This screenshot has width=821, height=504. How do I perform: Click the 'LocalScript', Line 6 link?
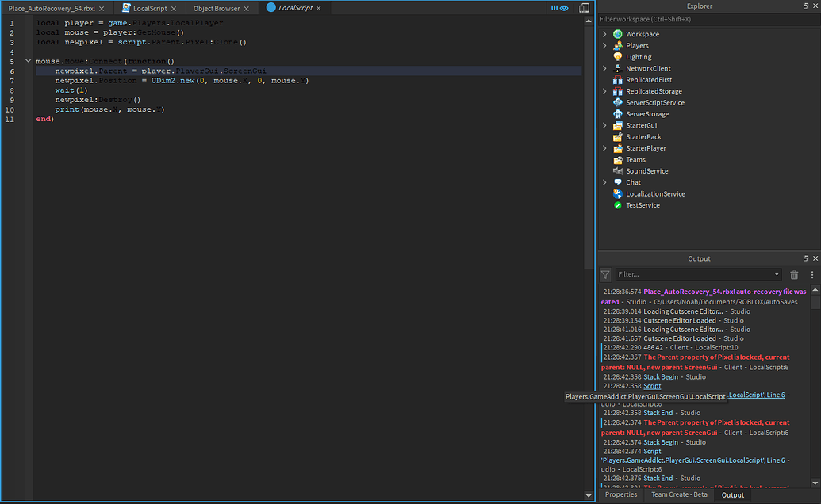click(x=757, y=395)
